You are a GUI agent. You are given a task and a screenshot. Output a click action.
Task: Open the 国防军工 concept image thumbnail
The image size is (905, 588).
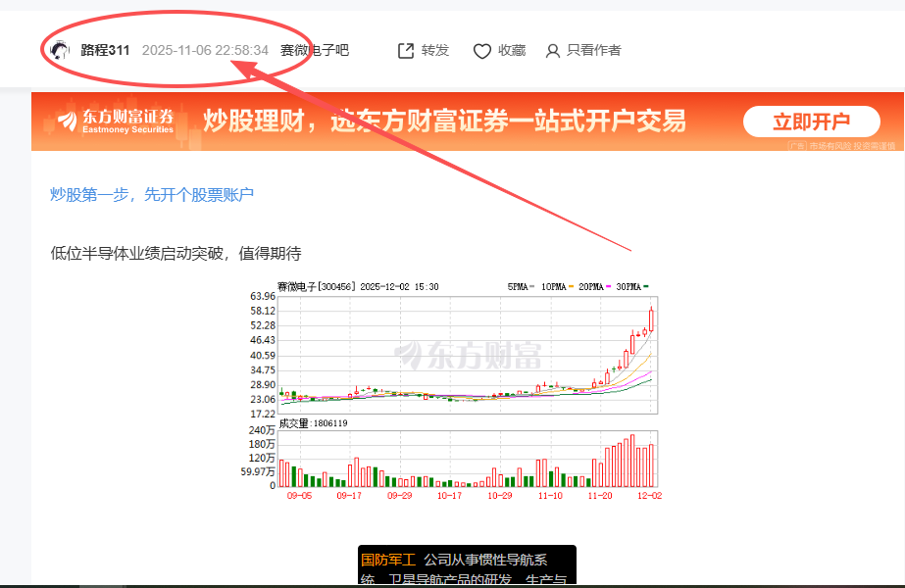(x=467, y=564)
